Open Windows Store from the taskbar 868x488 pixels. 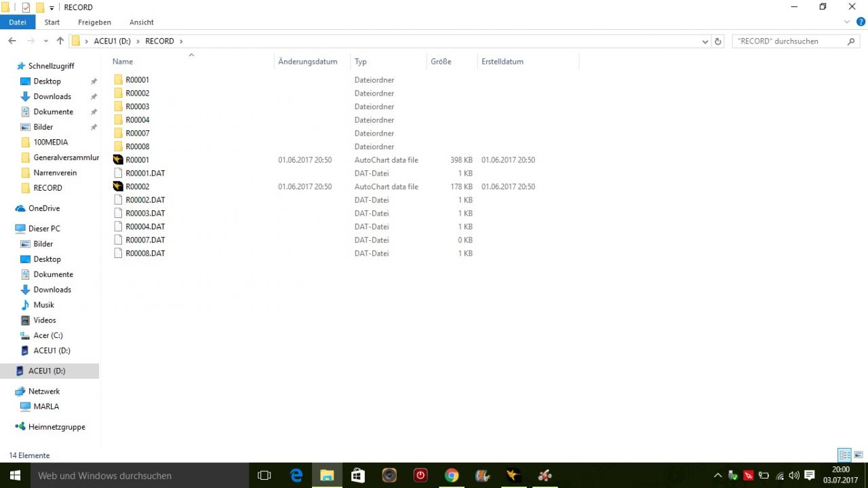click(x=358, y=475)
